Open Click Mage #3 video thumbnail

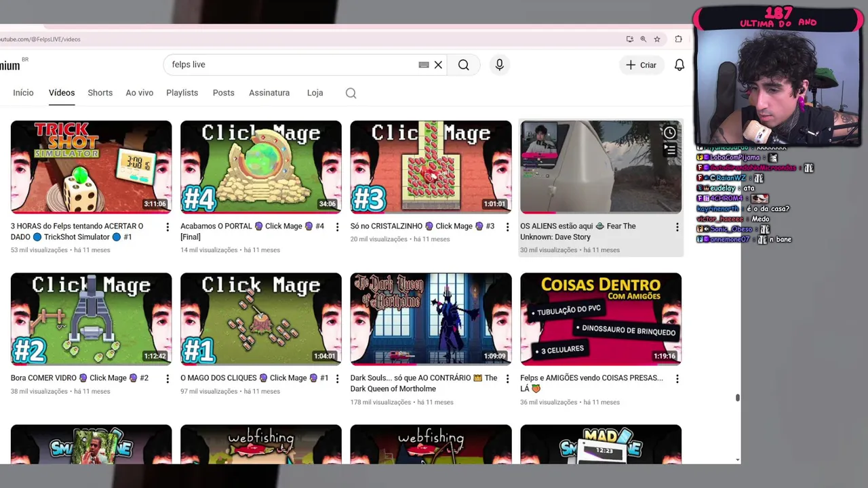click(x=431, y=167)
